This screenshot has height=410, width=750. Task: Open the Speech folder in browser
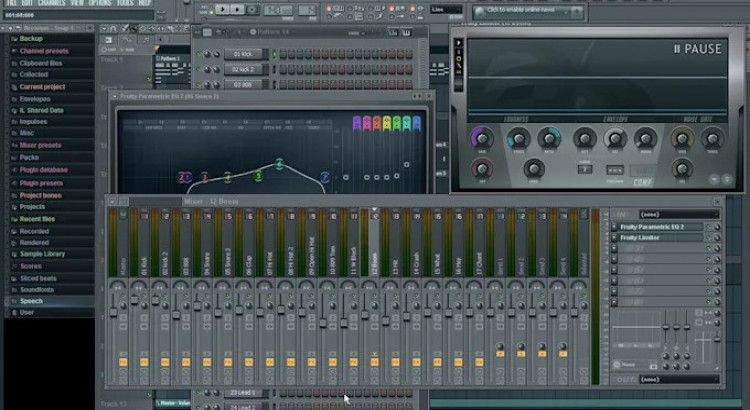point(31,301)
